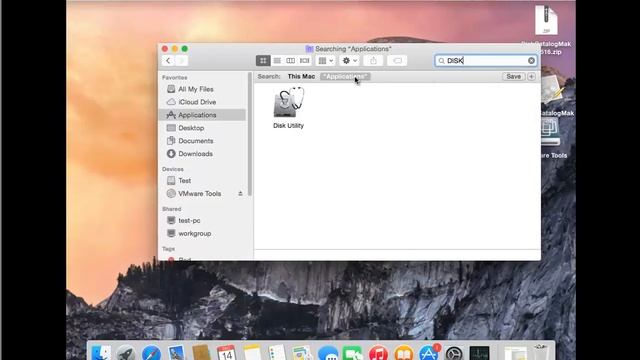Click inside the DISK search field
640x360 pixels.
[486, 61]
